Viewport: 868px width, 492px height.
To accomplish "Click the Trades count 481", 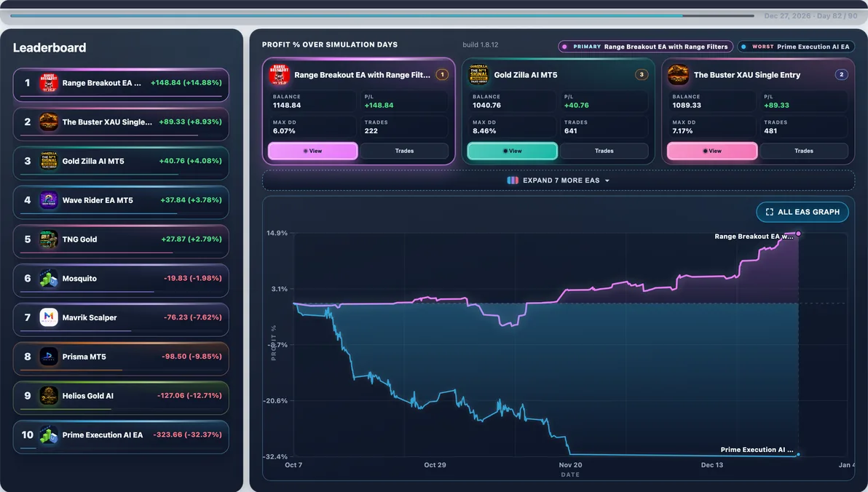I will [x=770, y=131].
